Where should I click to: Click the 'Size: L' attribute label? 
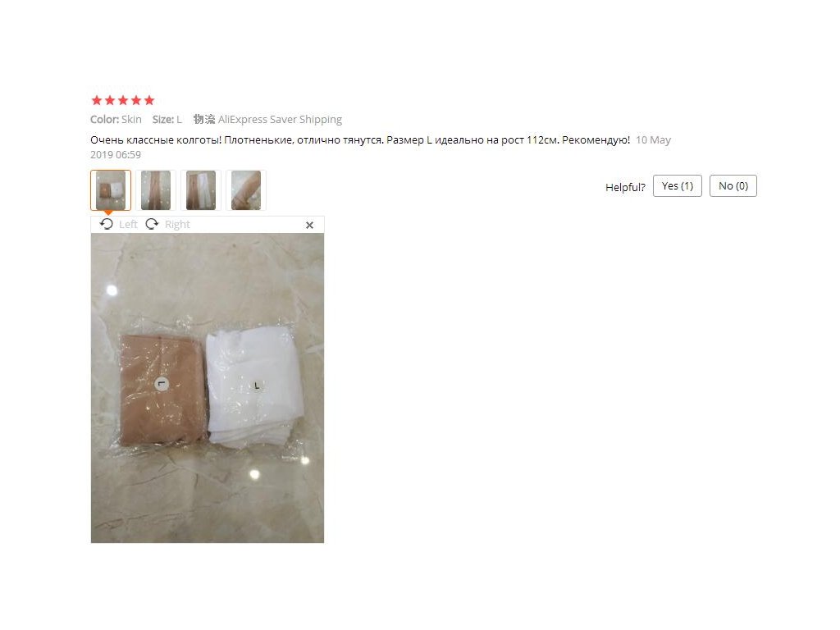167,120
